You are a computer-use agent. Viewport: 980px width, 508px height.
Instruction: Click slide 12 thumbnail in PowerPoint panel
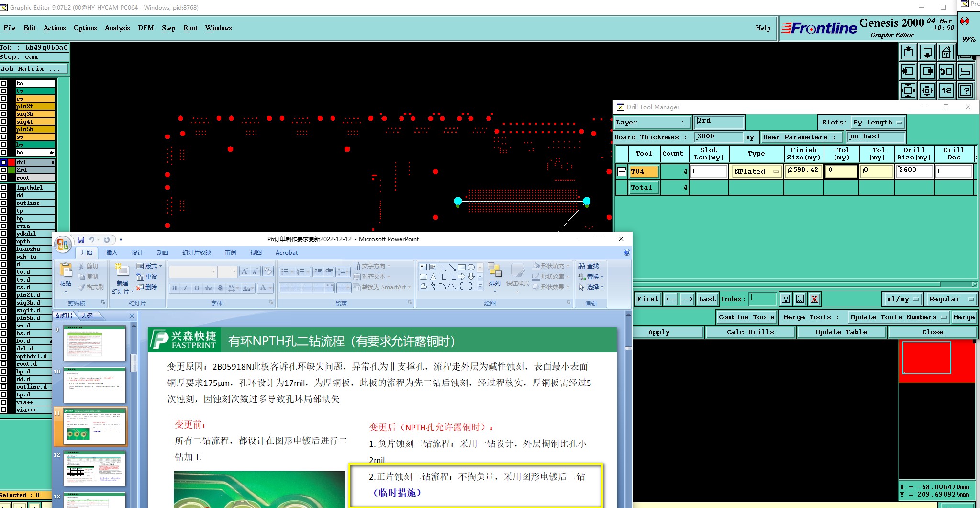(95, 469)
